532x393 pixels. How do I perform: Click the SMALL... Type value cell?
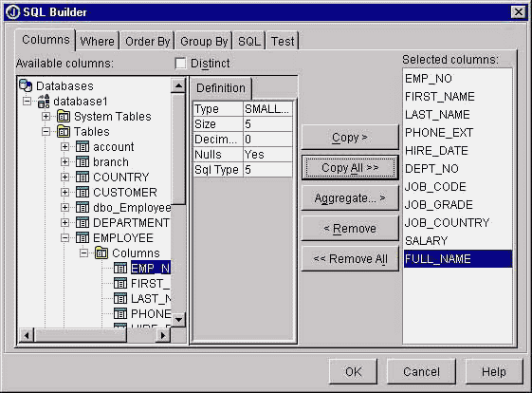[267, 109]
